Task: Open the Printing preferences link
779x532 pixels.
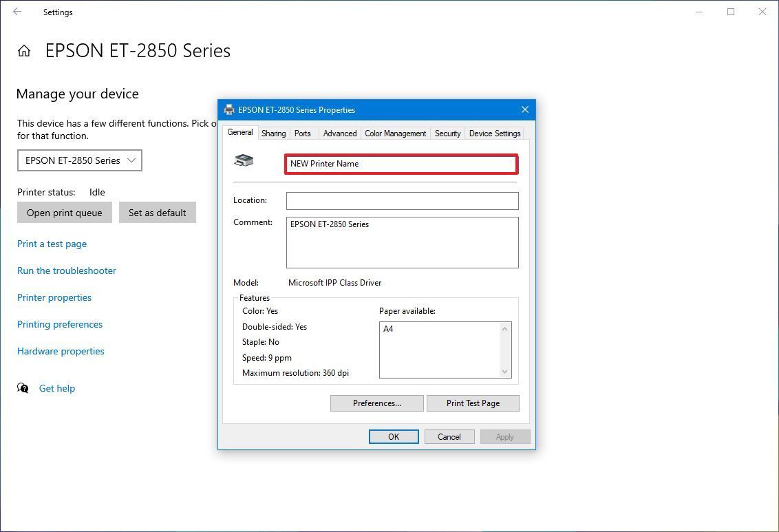Action: point(60,324)
